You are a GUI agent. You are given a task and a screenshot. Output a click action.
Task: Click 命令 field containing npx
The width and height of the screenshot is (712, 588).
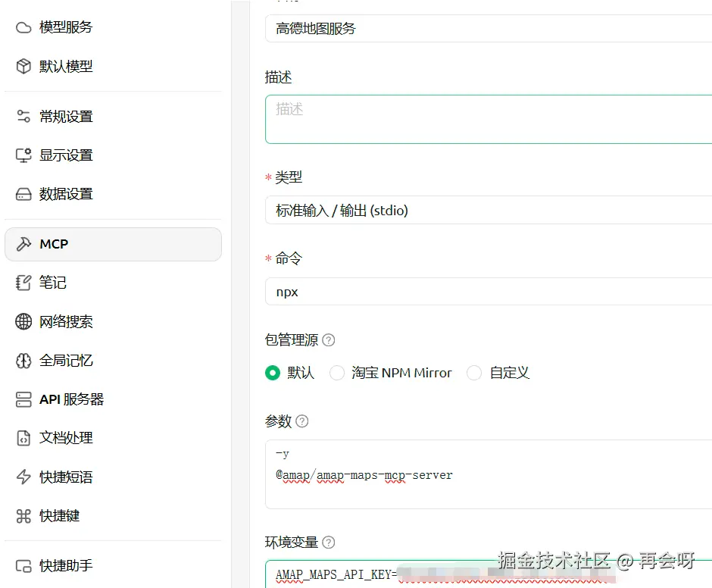tap(489, 292)
